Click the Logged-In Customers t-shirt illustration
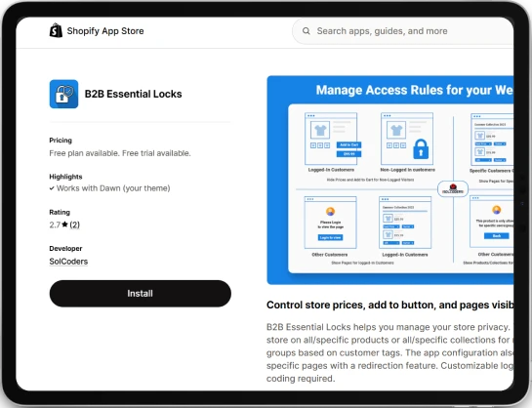 point(320,130)
